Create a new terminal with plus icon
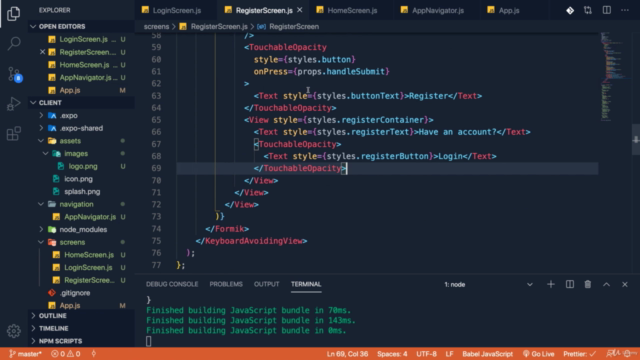This screenshot has width=640, height=360. 551,284
